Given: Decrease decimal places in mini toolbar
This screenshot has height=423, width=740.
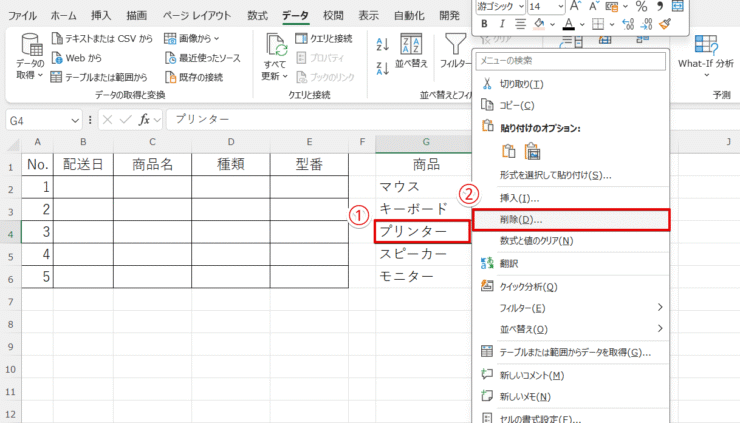Looking at the screenshot, I should point(647,24).
